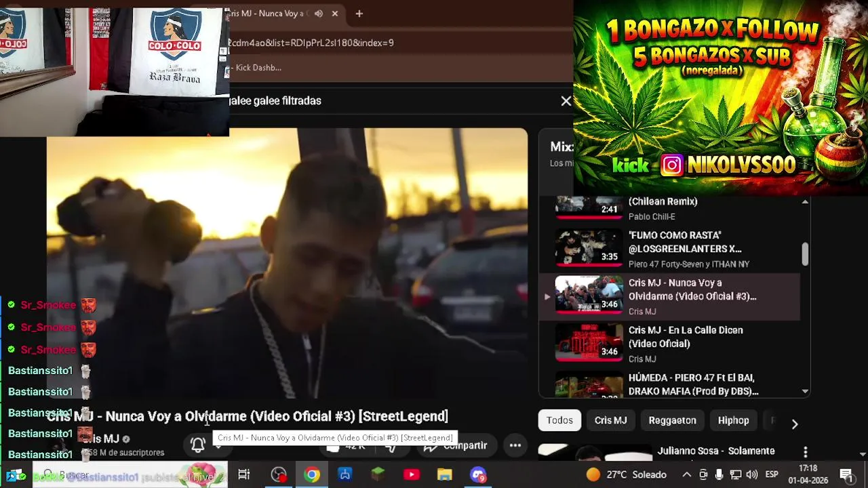
Task: Select the Todos filter chip
Action: tap(559, 420)
